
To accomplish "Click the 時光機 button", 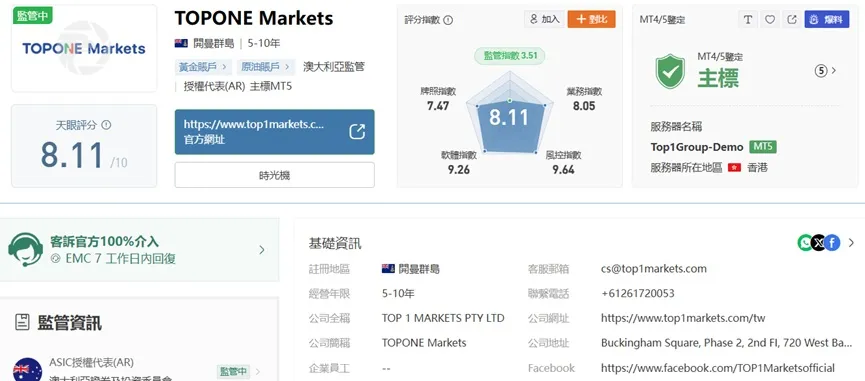I will (x=275, y=175).
